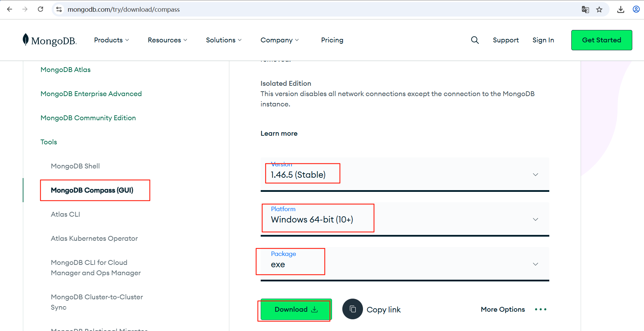644x331 pixels.
Task: Click More Options text
Action: tap(503, 309)
